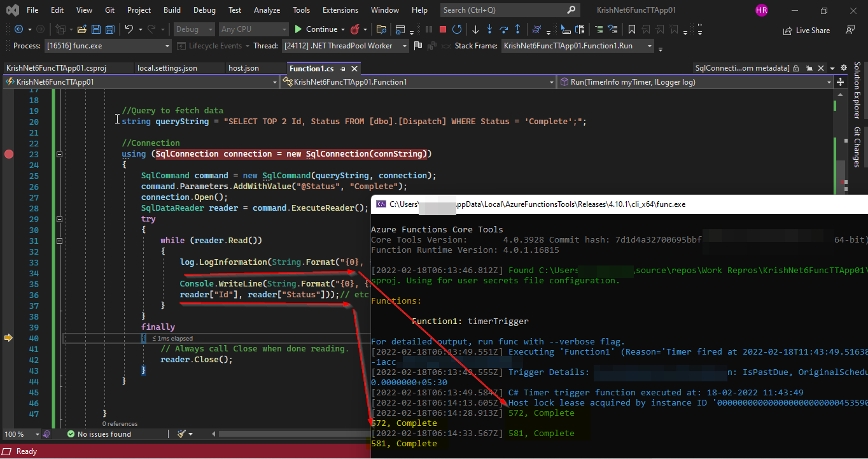Open the File menu
Screen dimensions: 868x459
point(32,10)
